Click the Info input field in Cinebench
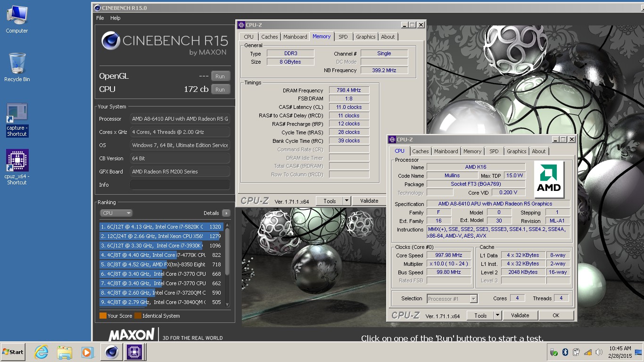Image resolution: width=644 pixels, height=362 pixels. click(180, 185)
